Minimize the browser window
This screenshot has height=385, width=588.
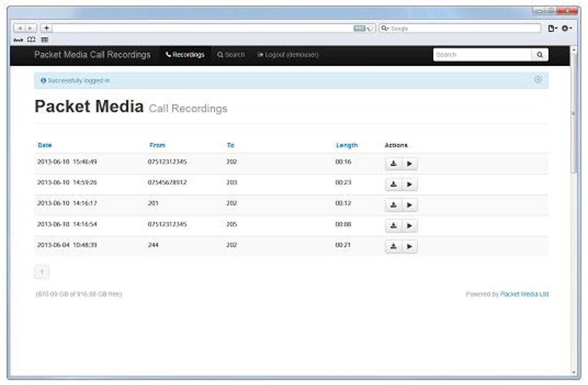coord(539,11)
